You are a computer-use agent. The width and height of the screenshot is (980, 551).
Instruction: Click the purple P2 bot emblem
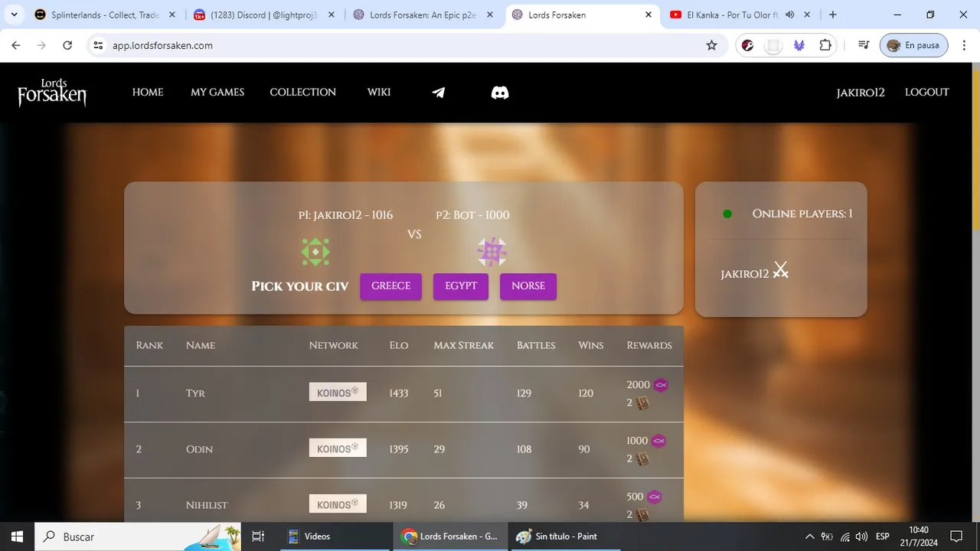[x=492, y=252]
